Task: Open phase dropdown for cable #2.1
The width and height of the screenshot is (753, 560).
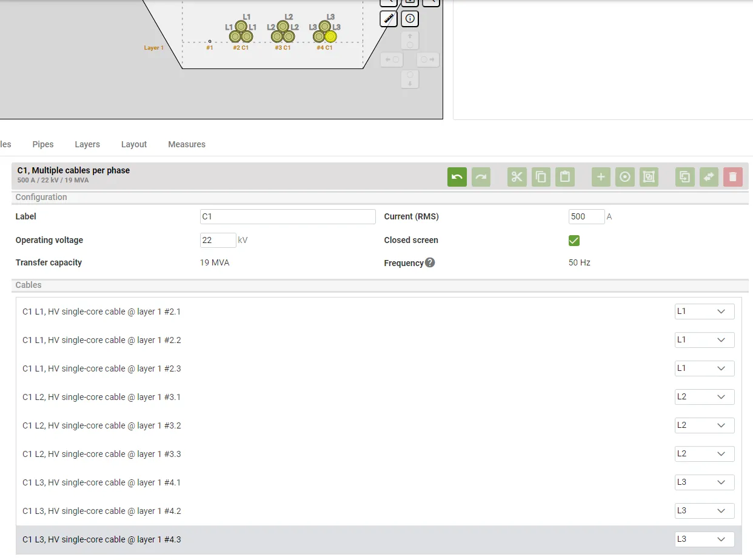Action: tap(704, 312)
